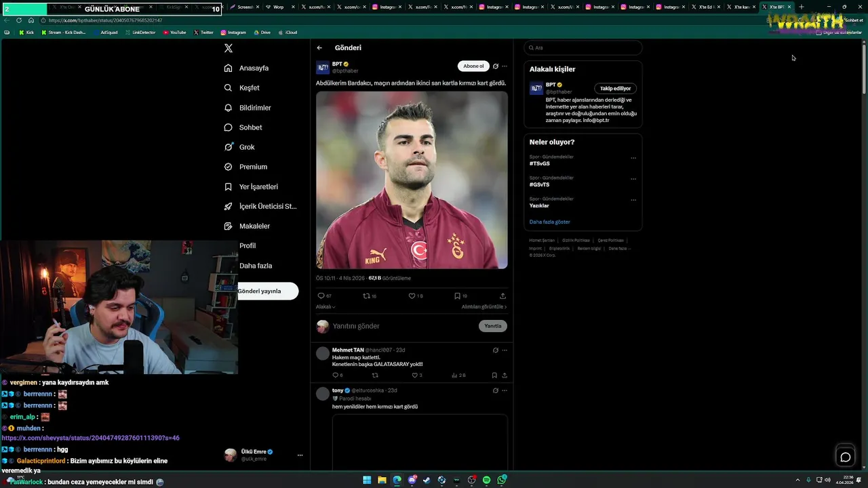Repost the BPT post
This screenshot has width=868, height=488.
[x=367, y=296]
